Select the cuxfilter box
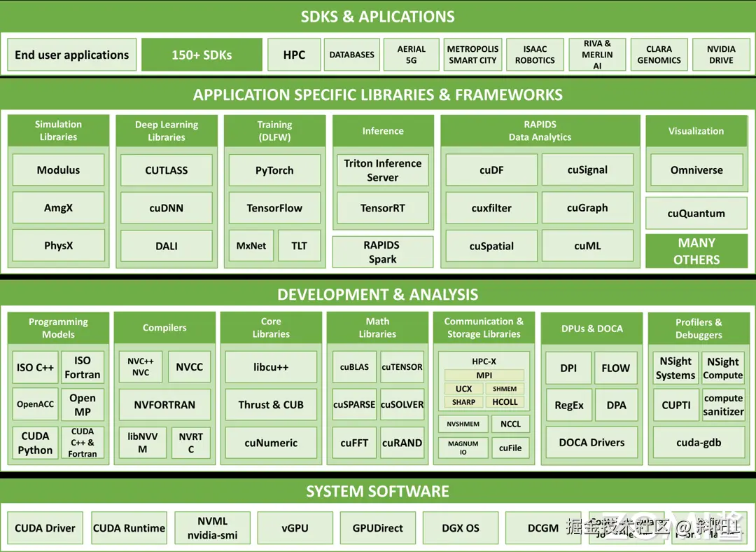 [x=491, y=208]
